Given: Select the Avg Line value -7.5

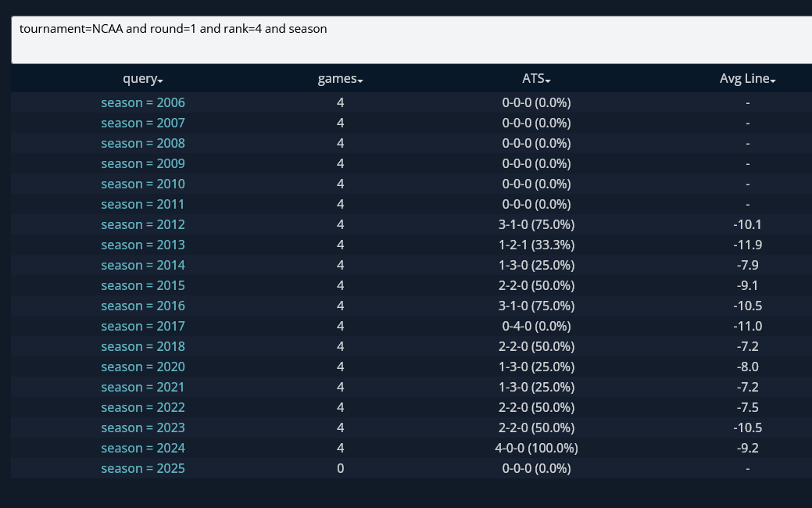Looking at the screenshot, I should [748, 407].
